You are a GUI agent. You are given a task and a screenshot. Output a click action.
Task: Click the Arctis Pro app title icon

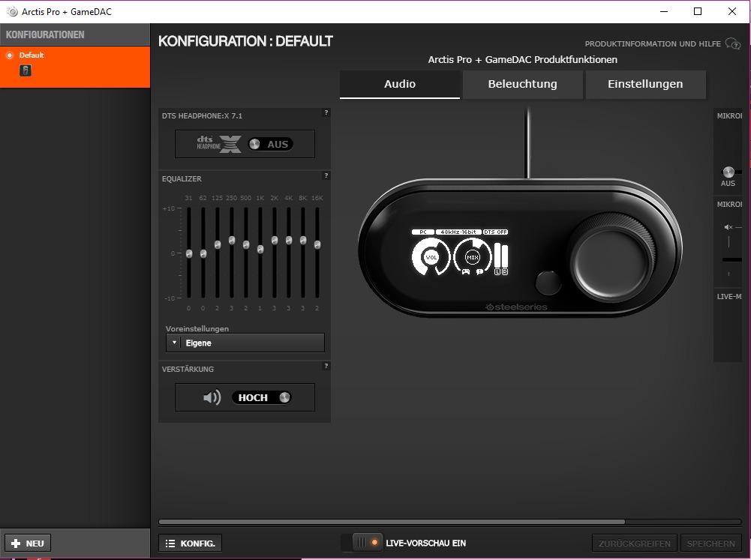[12, 11]
